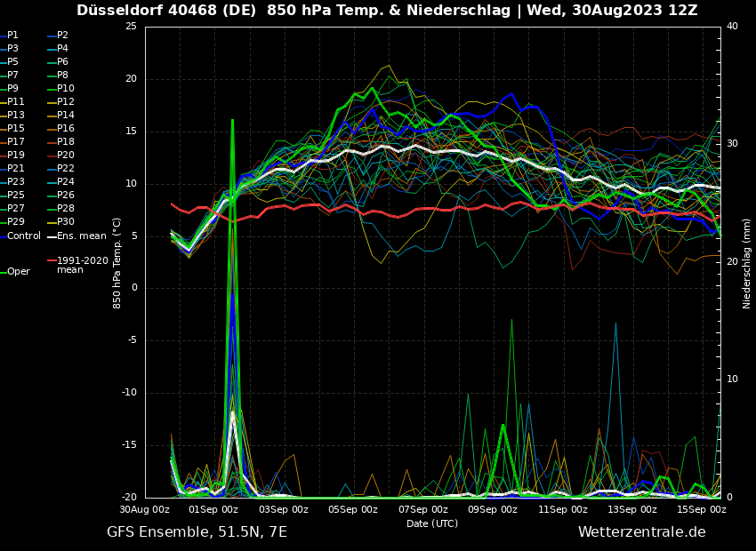Click the Wetterzentrale.de watermark text
This screenshot has width=756, height=551.
coord(641,532)
